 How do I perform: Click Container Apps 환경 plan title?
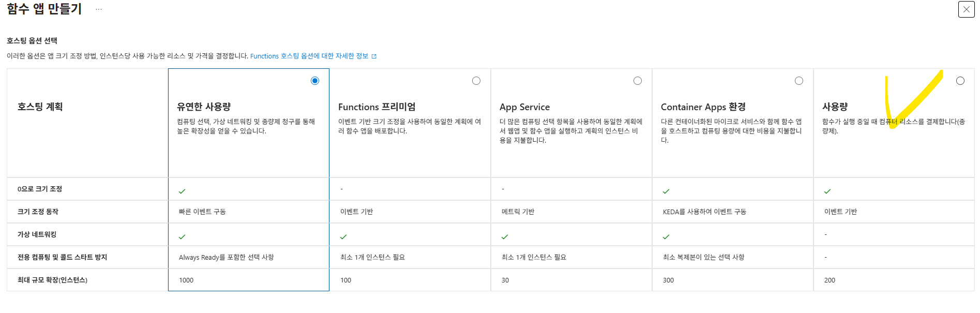pyautogui.click(x=703, y=107)
